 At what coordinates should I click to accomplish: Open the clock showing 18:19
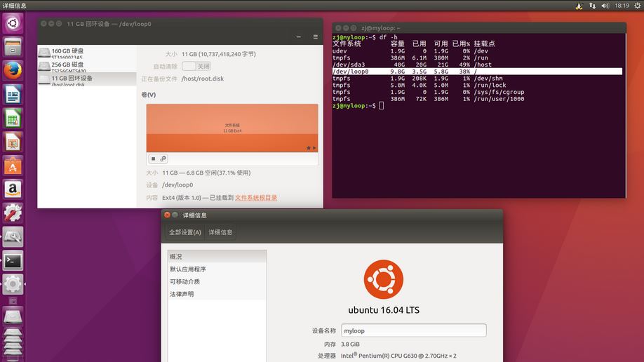click(x=622, y=6)
